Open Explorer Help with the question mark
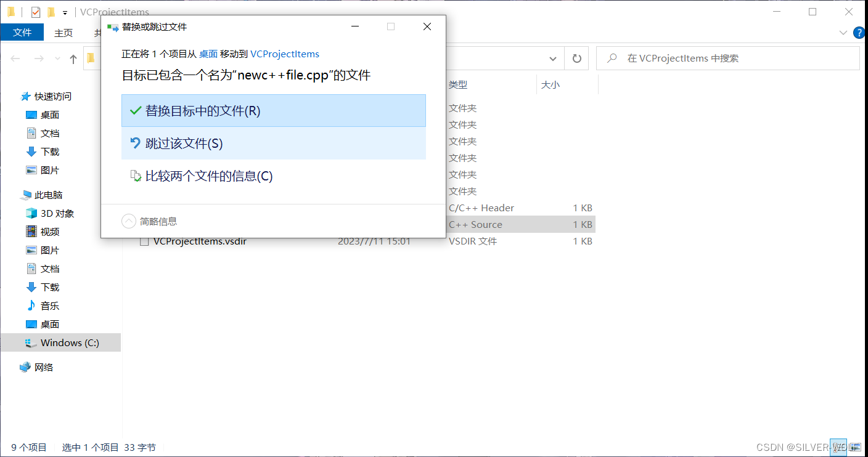This screenshot has height=457, width=868. 858,33
